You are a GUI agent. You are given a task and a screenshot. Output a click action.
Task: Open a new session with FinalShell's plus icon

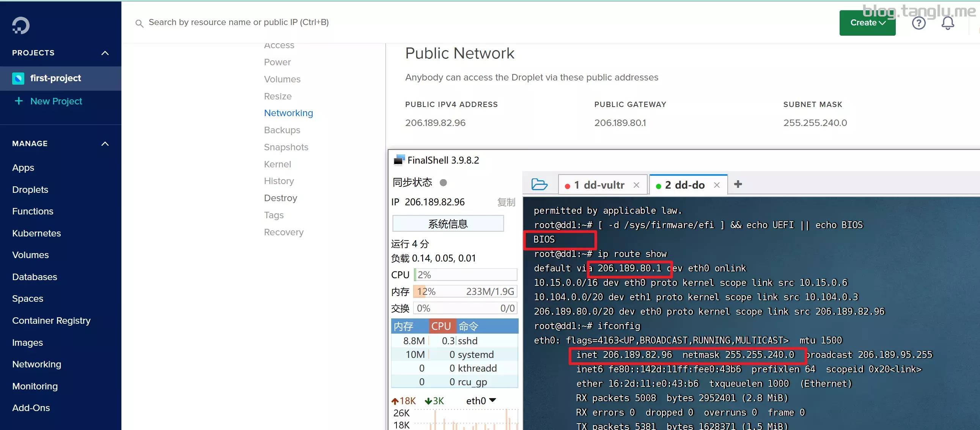(x=738, y=184)
